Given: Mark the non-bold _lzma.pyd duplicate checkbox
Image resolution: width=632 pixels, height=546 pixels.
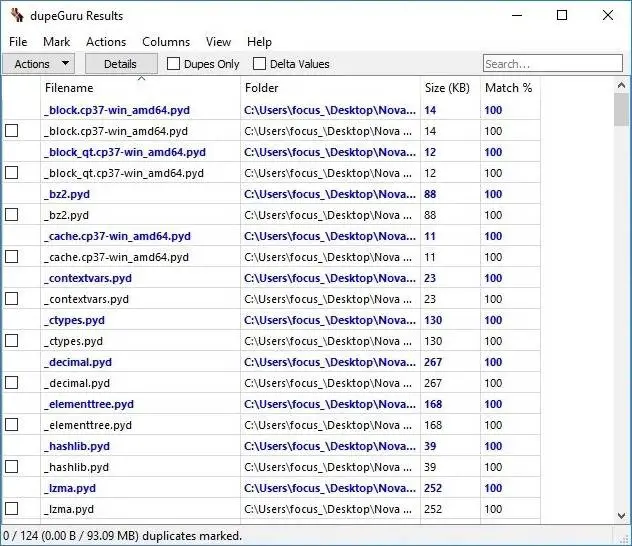Looking at the screenshot, I should pyautogui.click(x=12, y=509).
